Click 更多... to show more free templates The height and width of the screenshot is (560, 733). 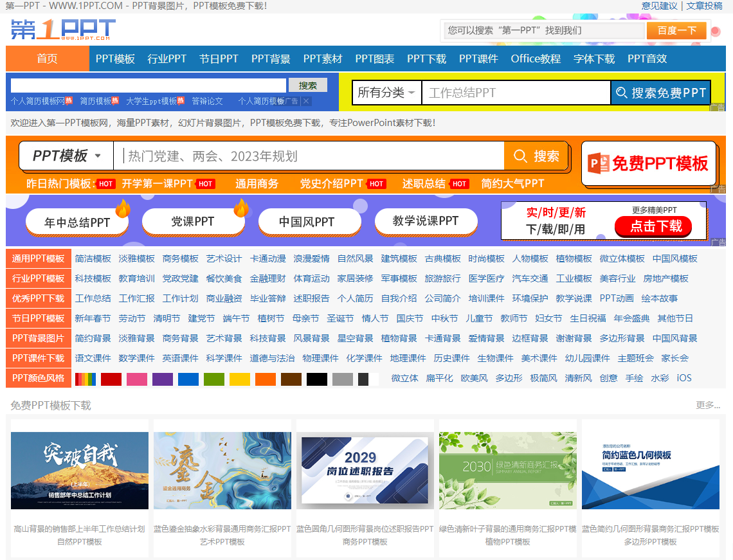(708, 405)
